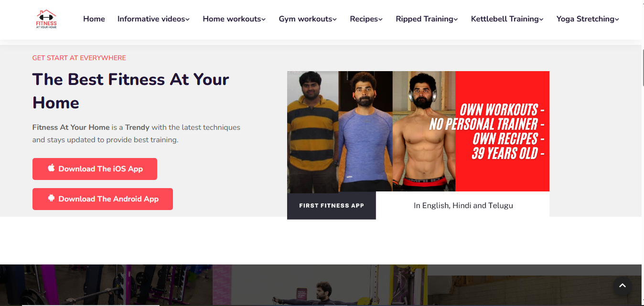Click the In English, Hindi and Telugu text
This screenshot has width=644, height=306.
click(463, 206)
